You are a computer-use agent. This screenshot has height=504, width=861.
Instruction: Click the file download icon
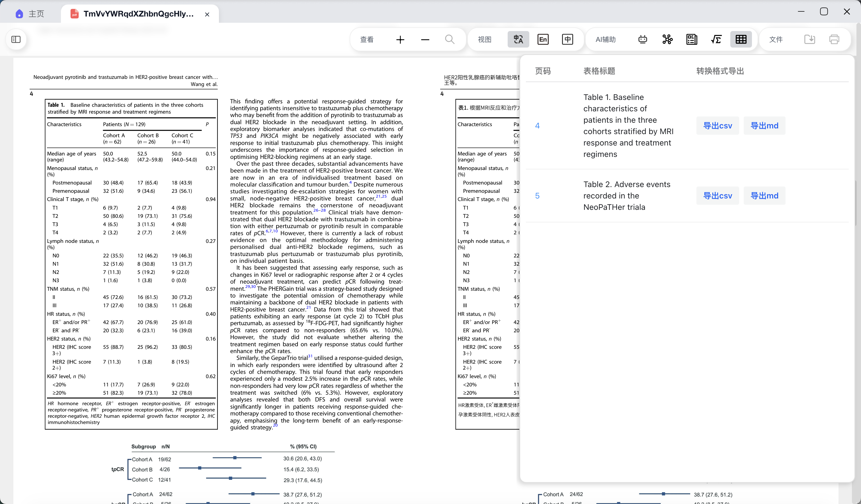809,40
